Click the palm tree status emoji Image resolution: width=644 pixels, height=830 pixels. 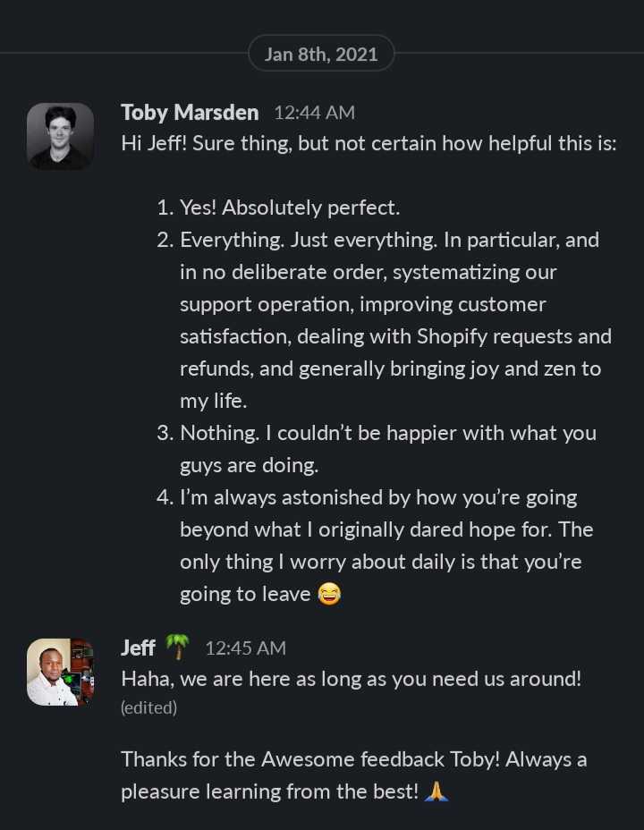(178, 647)
